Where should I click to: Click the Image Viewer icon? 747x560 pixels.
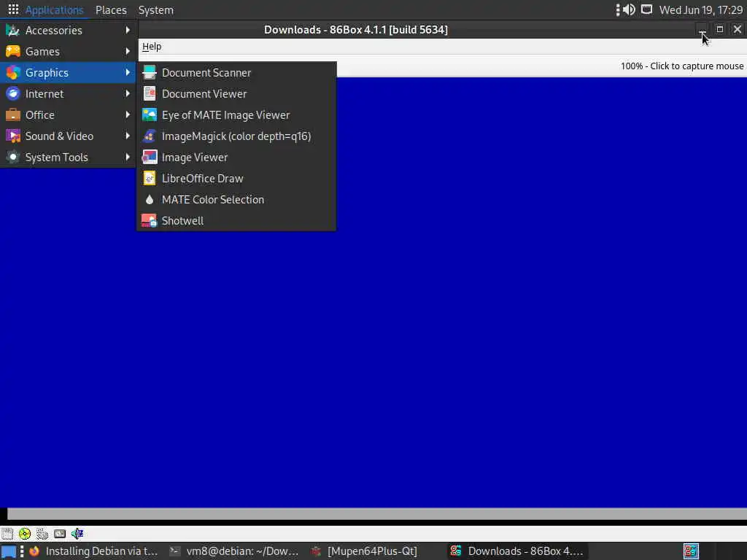click(x=149, y=157)
